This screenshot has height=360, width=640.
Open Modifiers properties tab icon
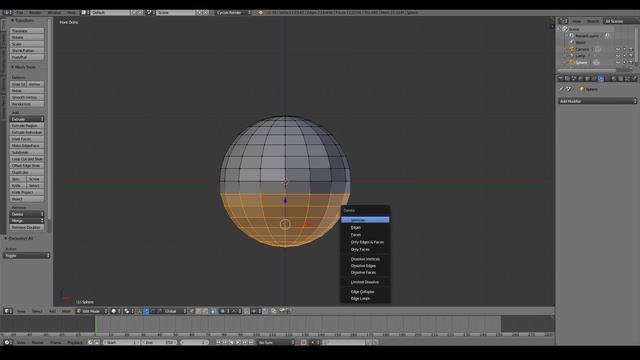601,78
